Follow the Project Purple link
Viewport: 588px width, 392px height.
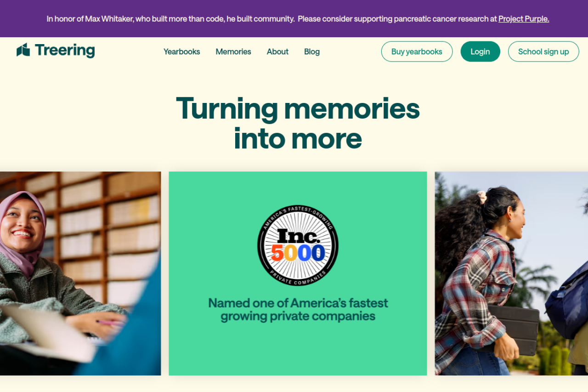[x=524, y=19]
